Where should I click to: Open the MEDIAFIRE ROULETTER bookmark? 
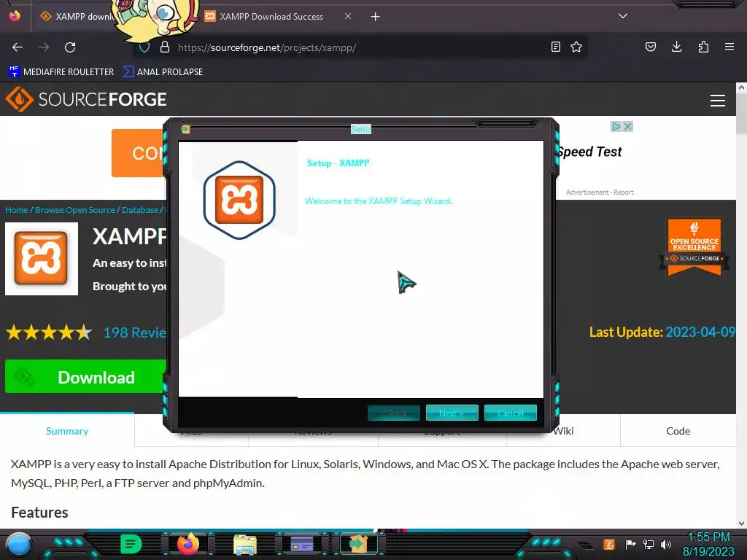point(61,72)
